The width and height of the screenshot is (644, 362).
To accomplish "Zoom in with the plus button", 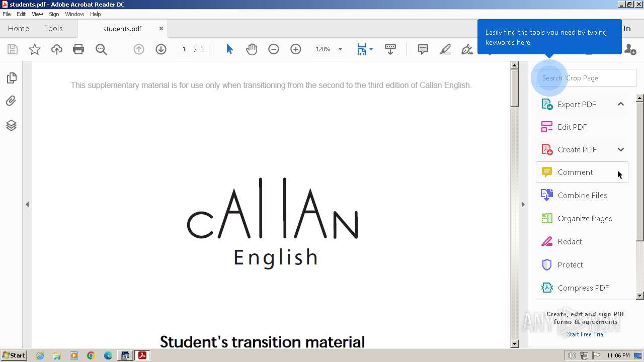I will point(296,49).
